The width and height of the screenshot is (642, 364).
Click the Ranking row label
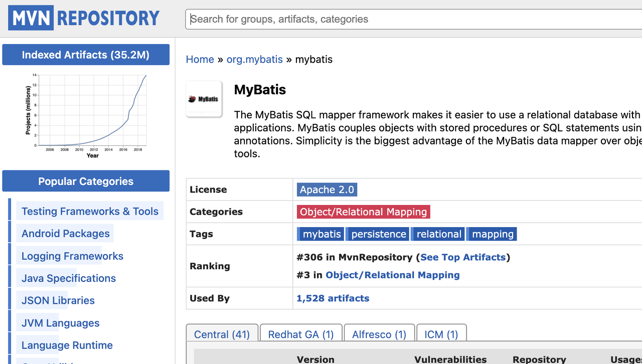210,266
